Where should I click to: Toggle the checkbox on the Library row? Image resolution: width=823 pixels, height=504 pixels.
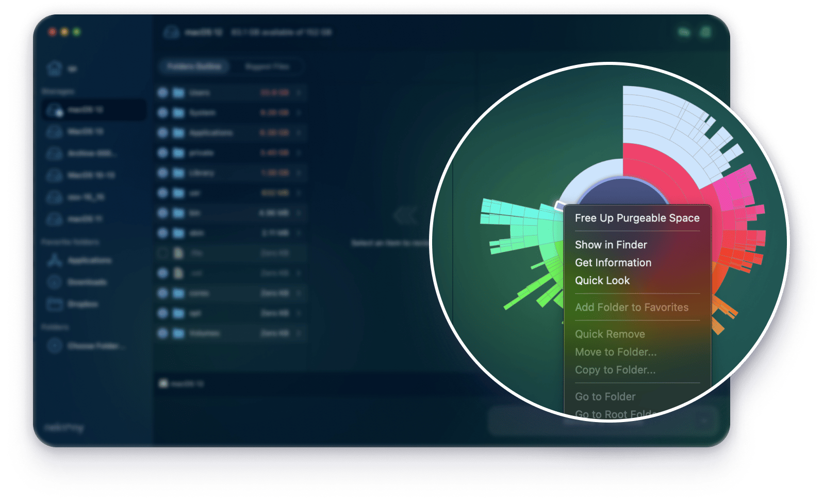point(162,173)
